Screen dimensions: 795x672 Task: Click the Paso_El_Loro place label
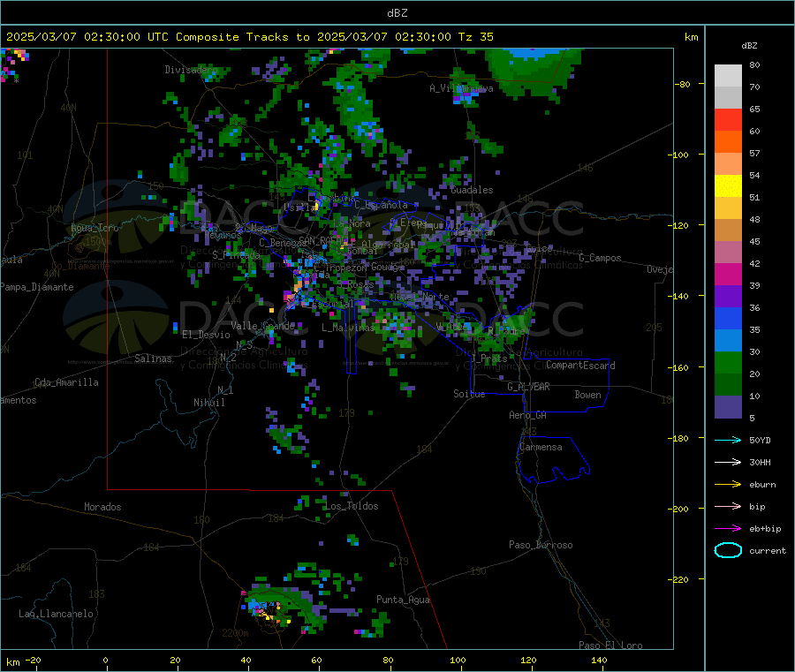[611, 646]
